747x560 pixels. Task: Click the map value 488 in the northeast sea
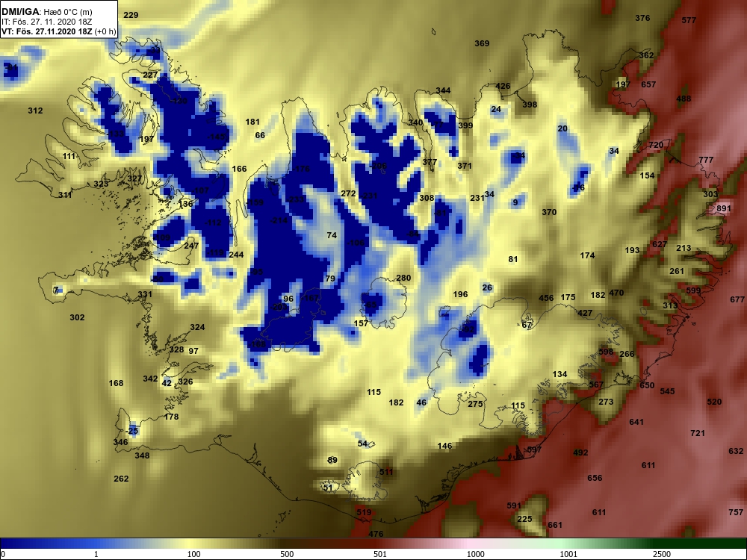click(x=684, y=99)
